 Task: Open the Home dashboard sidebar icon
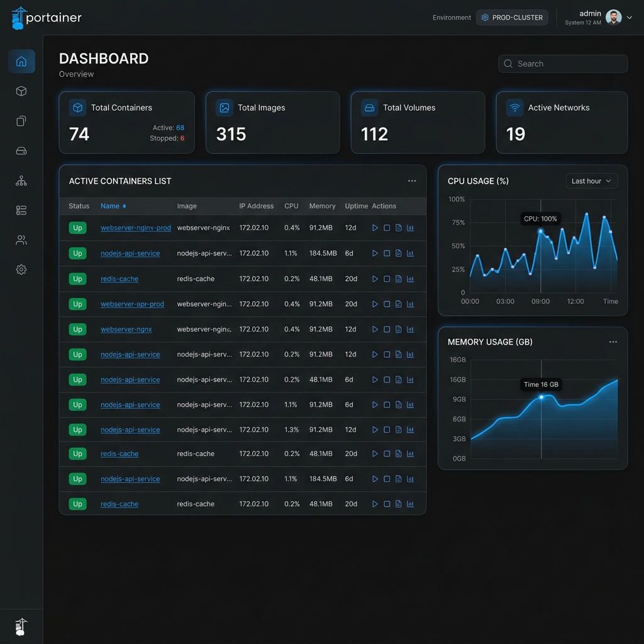[21, 62]
